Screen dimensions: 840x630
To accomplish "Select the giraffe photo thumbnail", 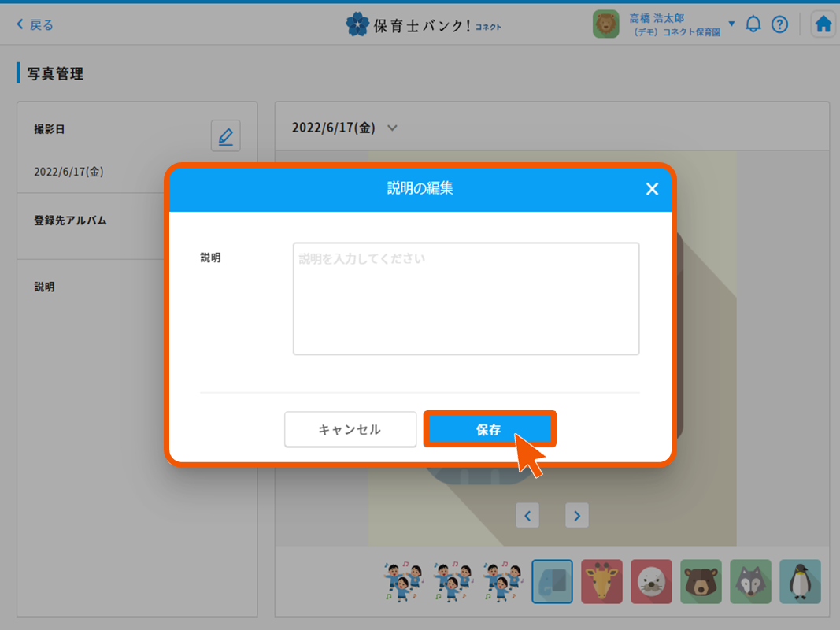I will pyautogui.click(x=601, y=582).
